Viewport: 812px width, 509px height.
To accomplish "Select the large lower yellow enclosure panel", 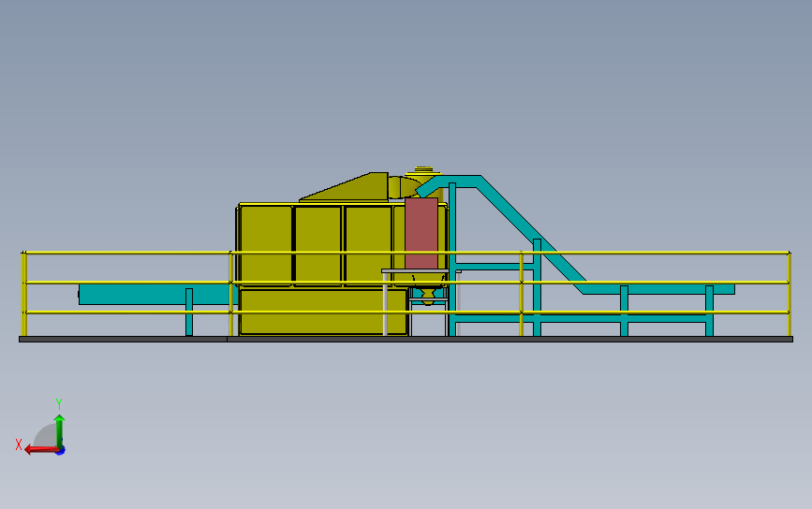I will coord(324,312).
